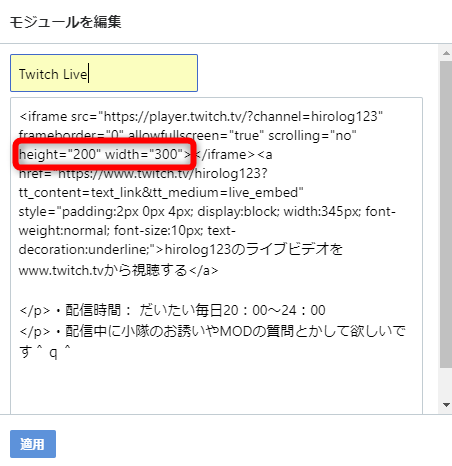
Task: Click the www.twitch.tvから視聴する line
Action: coord(118,270)
